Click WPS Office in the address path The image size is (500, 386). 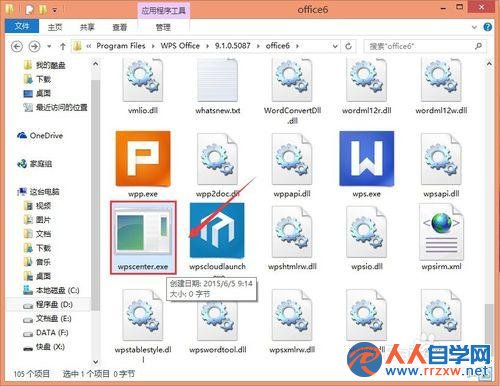(180, 46)
